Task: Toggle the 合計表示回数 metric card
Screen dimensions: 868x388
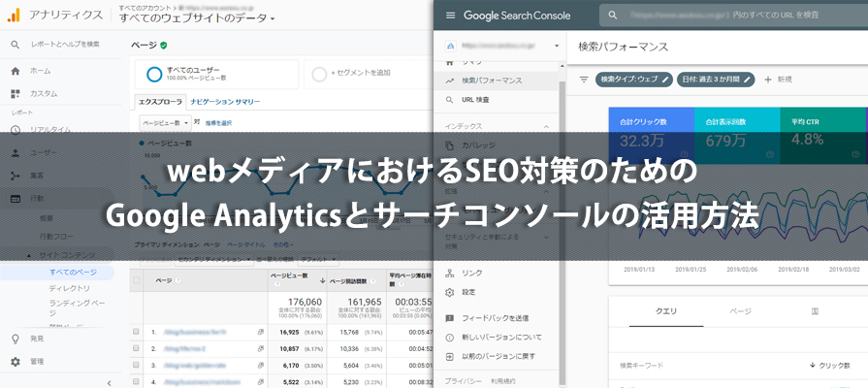Action: coord(737,136)
